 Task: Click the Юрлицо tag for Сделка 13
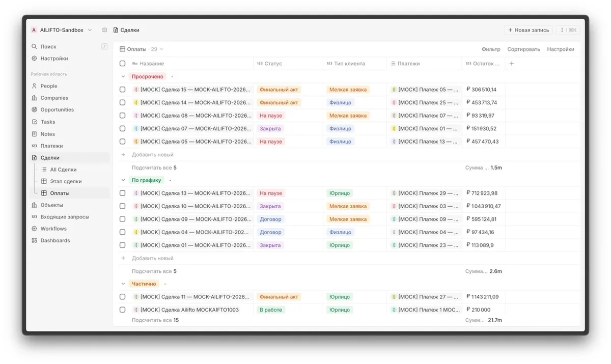pyautogui.click(x=339, y=193)
